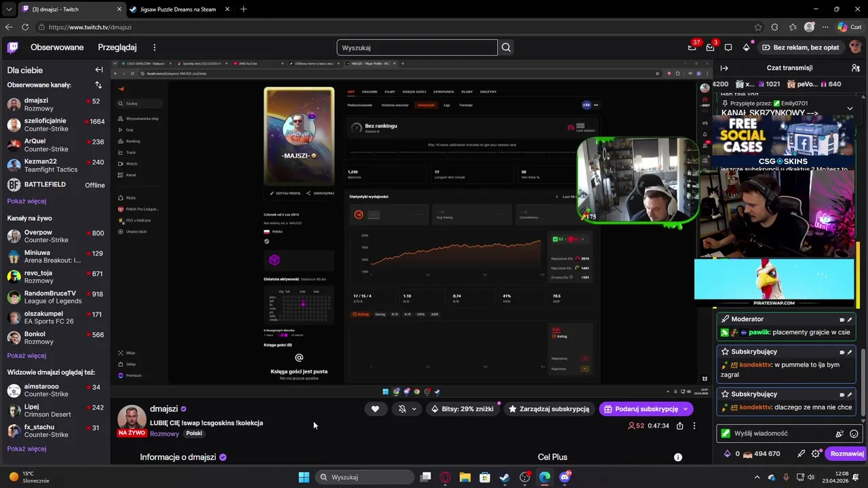Expand the pinned message chevron
868x488 pixels.
click(x=850, y=108)
